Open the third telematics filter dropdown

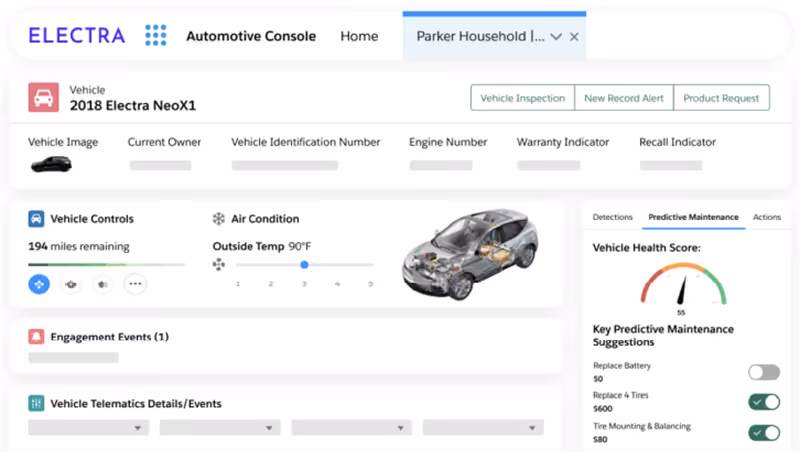click(352, 428)
